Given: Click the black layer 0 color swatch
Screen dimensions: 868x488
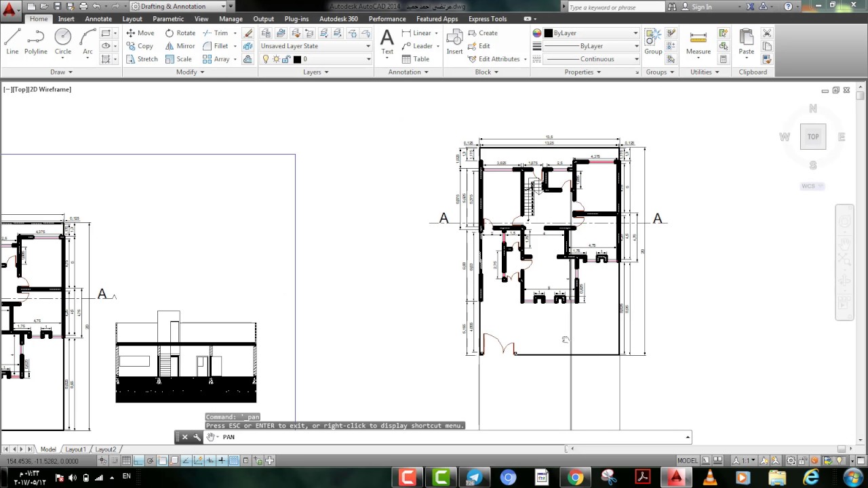Looking at the screenshot, I should [297, 59].
